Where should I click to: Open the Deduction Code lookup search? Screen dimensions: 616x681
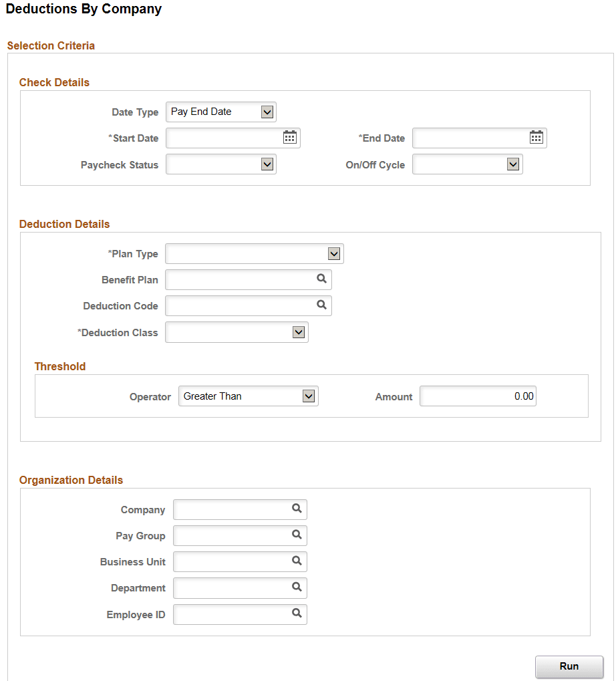click(x=321, y=305)
